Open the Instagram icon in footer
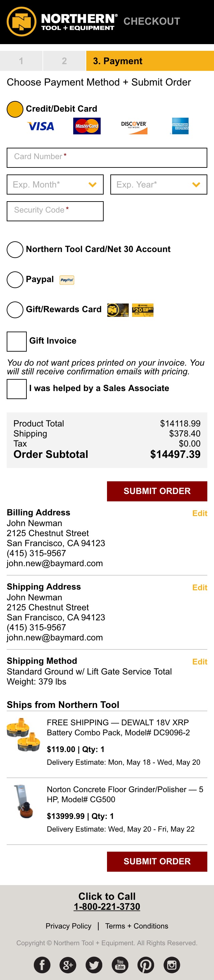214x980 pixels. (x=172, y=964)
